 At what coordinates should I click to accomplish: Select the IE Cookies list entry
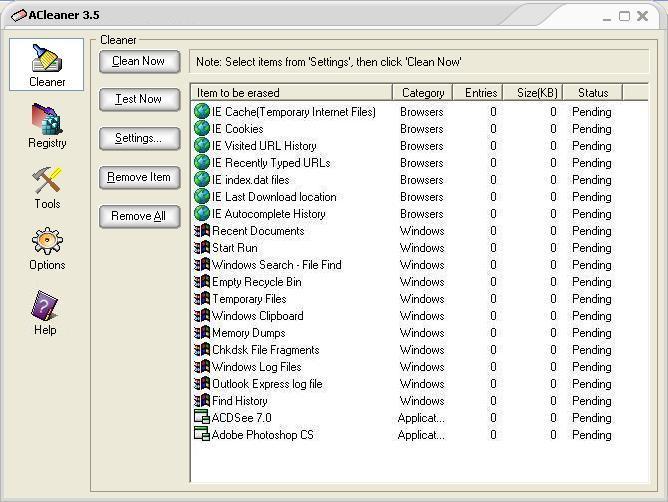click(x=237, y=129)
